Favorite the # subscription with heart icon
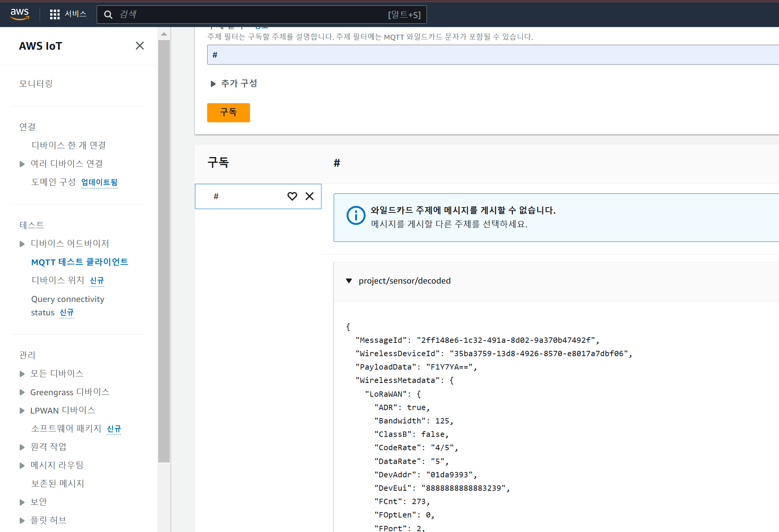 (292, 196)
